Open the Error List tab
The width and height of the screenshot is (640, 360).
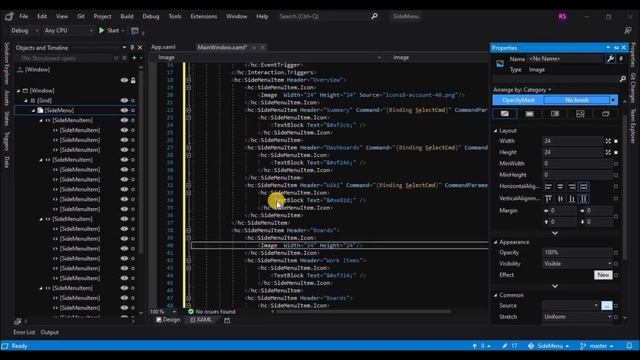pyautogui.click(x=24, y=332)
